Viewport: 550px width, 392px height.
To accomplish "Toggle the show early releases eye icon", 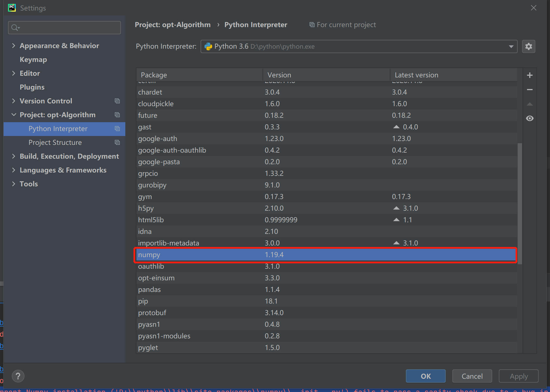I will 530,118.
